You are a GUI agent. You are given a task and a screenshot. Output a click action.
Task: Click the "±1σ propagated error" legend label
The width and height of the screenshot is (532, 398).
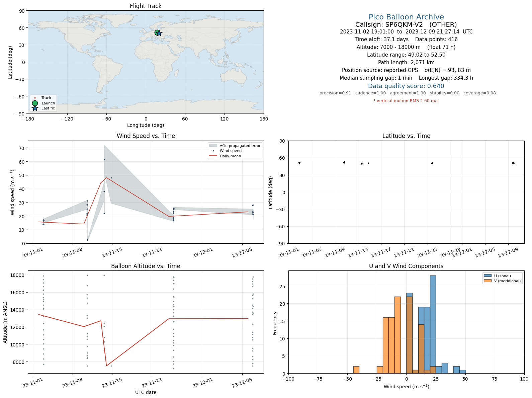click(x=240, y=146)
